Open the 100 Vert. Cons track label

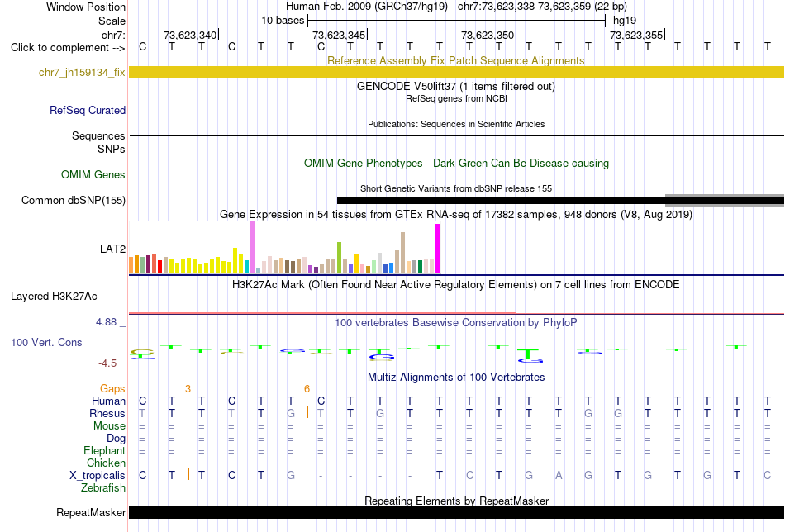46,342
